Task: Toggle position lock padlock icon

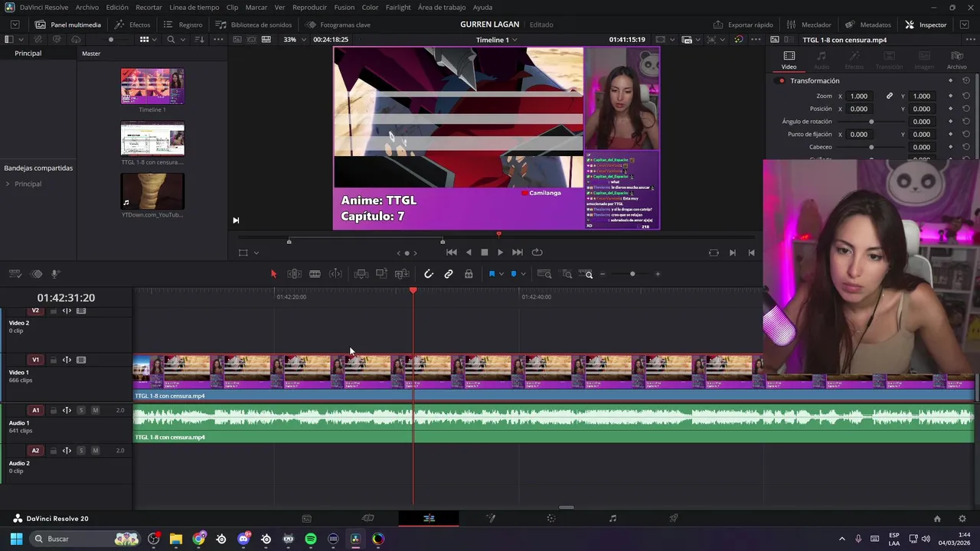Action: (x=469, y=274)
